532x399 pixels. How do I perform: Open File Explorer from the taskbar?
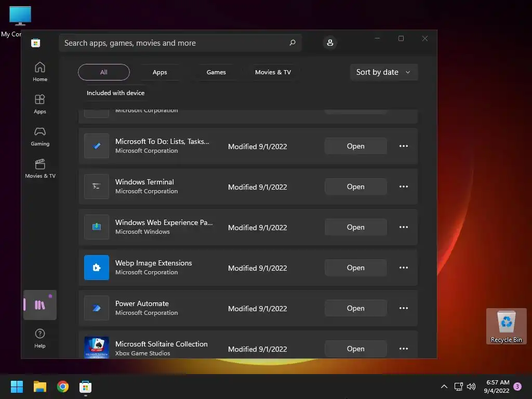click(39, 387)
